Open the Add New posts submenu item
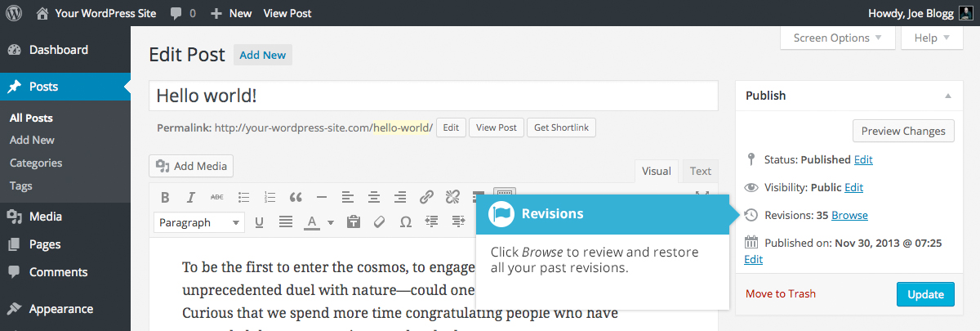This screenshot has width=980, height=331. tap(32, 140)
